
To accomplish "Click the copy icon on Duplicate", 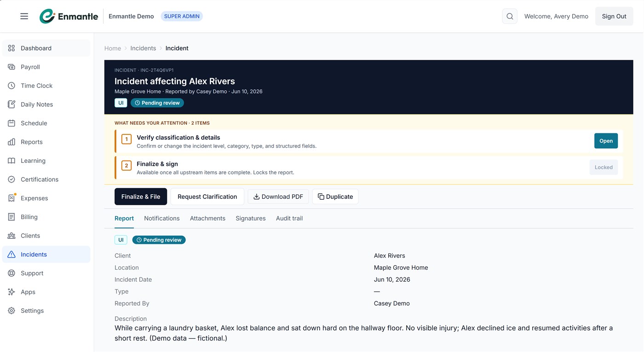I will (321, 196).
